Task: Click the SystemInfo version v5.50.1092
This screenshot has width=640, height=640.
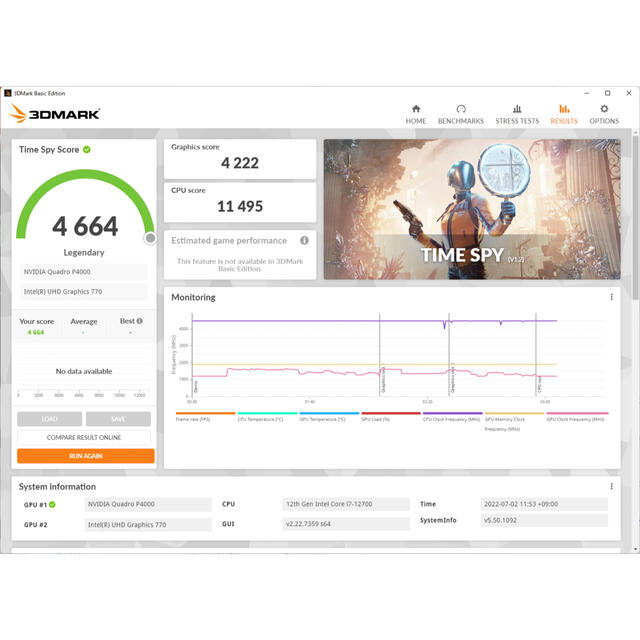Action: [544, 520]
